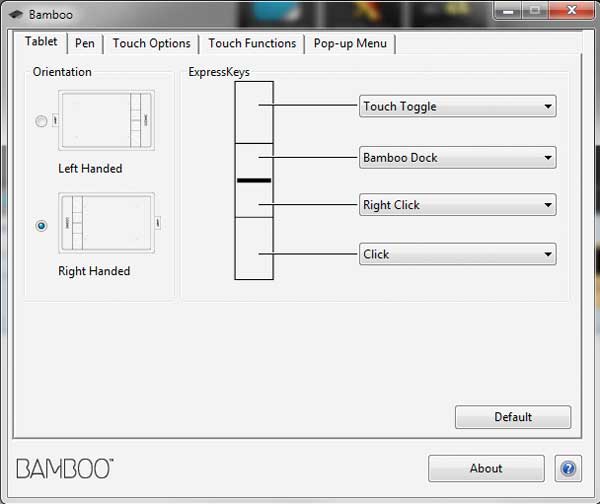Screen dimensions: 600x504
Task: Click the Left Handed label
Action: pyautogui.click(x=90, y=168)
